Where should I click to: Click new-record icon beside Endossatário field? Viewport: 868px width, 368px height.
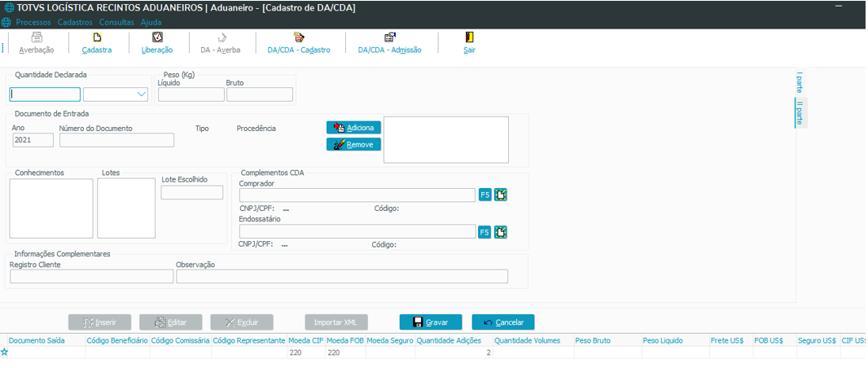tap(501, 232)
